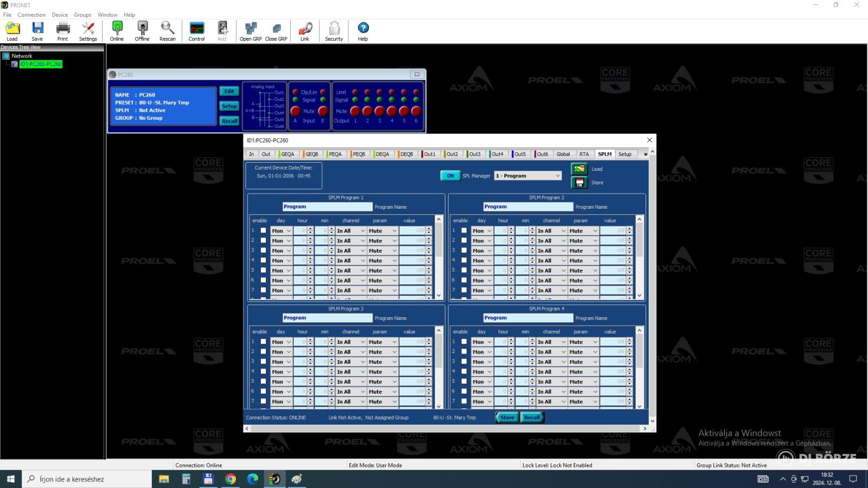Enable row 2 checkbox in SPLM Program 4
The height and width of the screenshot is (488, 868).
pos(464,351)
